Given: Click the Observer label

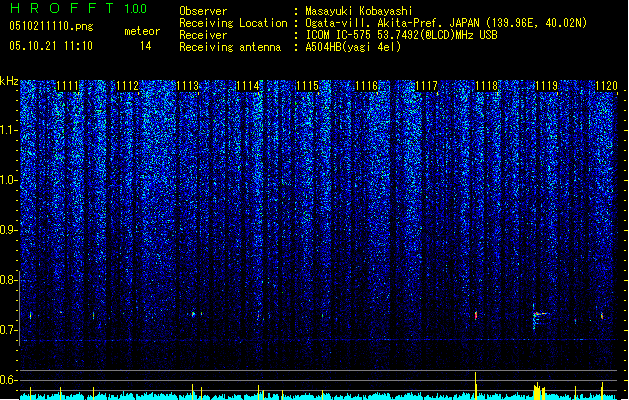Looking at the screenshot, I should tap(203, 11).
